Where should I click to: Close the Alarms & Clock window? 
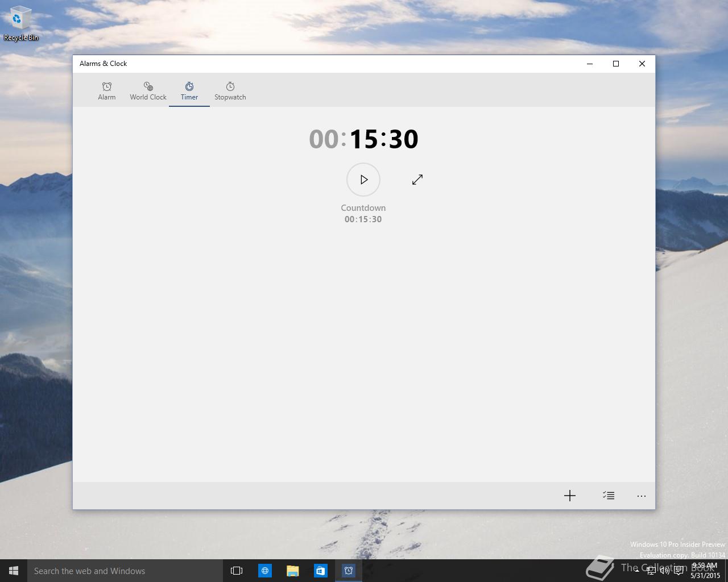coord(642,64)
